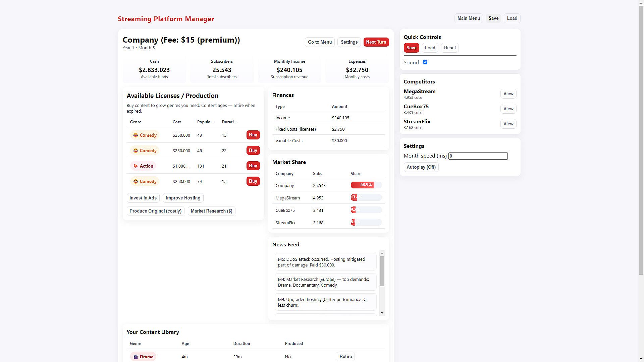View the CueBox75 competitor details
The height and width of the screenshot is (362, 644).
(x=508, y=109)
